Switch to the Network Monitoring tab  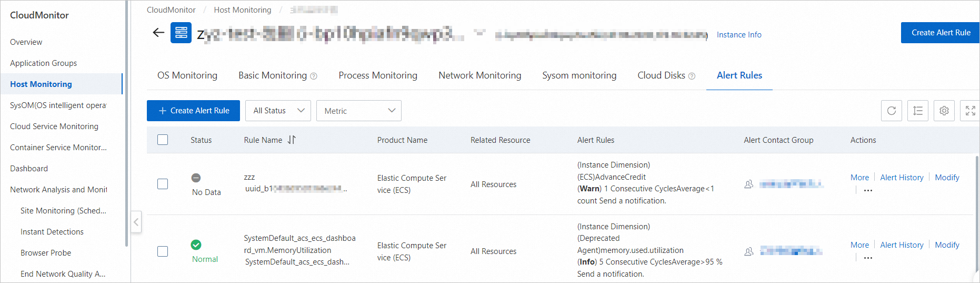click(x=479, y=75)
